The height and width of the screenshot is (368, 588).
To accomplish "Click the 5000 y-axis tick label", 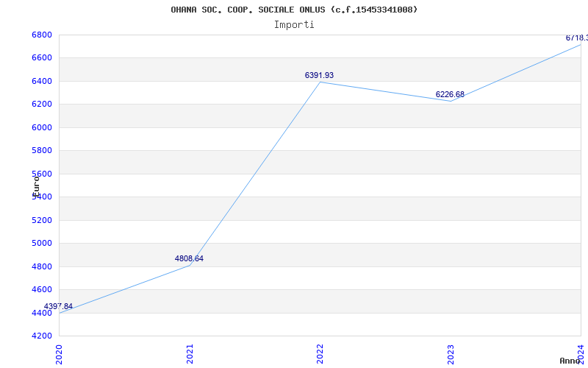I will point(42,243).
